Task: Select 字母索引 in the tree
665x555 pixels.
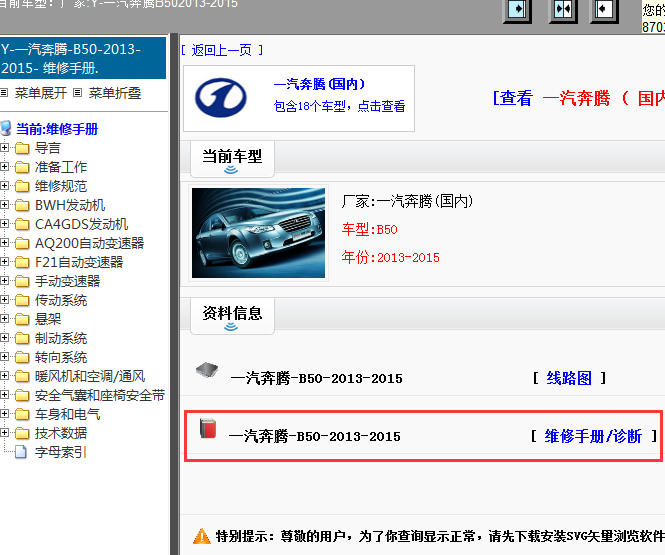Action: pyautogui.click(x=61, y=452)
